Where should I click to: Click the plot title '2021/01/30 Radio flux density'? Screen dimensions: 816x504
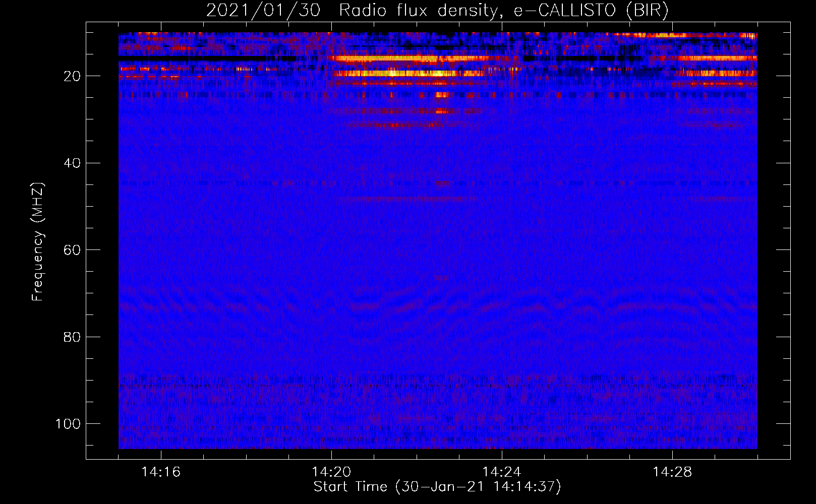(437, 10)
